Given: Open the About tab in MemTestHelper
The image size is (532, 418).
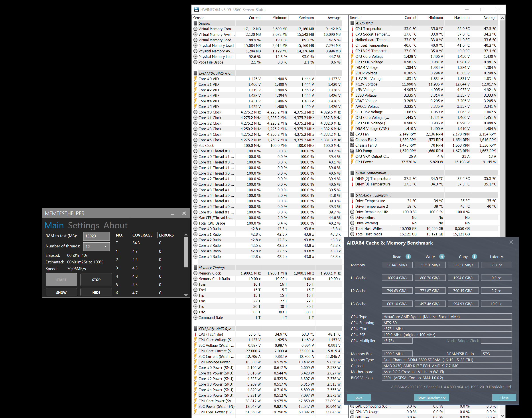Looking at the screenshot, I should pyautogui.click(x=115, y=225).
